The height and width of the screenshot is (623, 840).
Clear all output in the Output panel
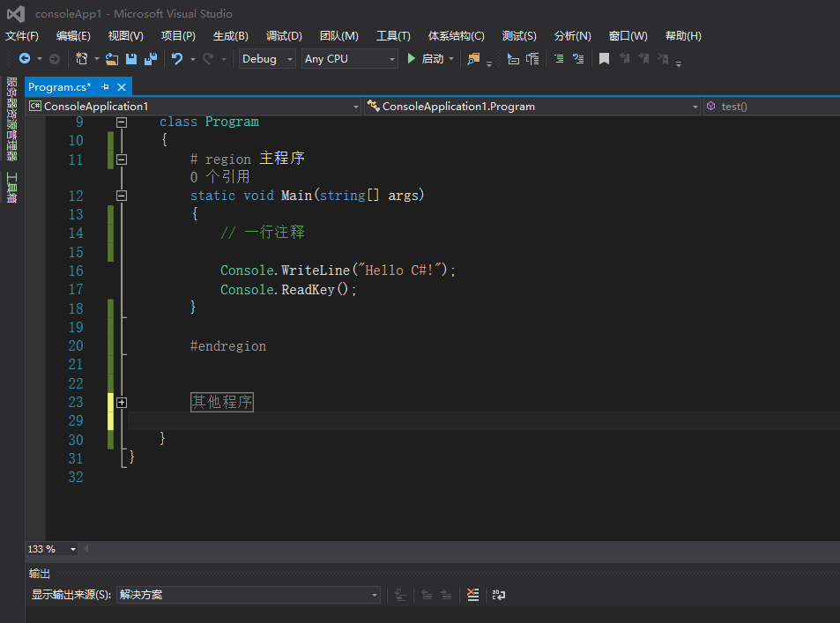[472, 595]
